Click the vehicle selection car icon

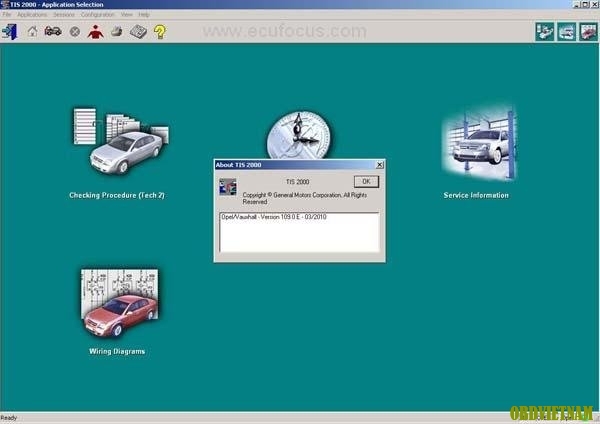(x=53, y=31)
